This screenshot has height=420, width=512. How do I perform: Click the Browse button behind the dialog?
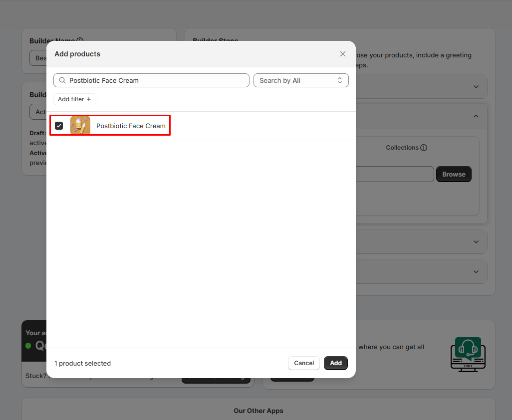point(453,174)
